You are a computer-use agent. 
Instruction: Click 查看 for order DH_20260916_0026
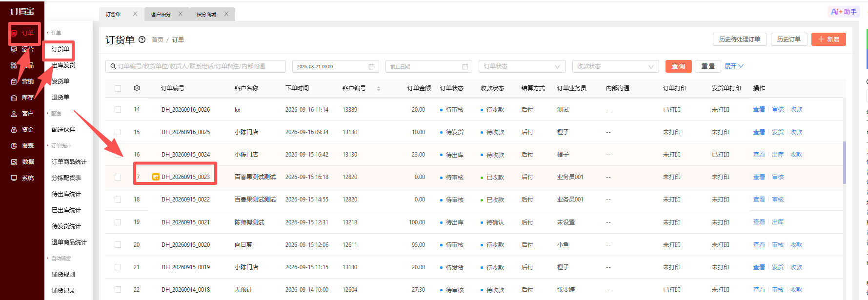point(759,109)
